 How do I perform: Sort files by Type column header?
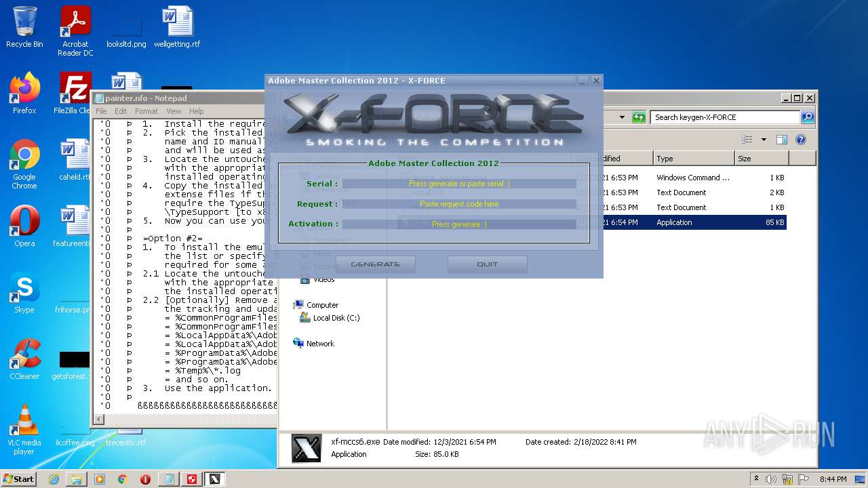pyautogui.click(x=694, y=159)
